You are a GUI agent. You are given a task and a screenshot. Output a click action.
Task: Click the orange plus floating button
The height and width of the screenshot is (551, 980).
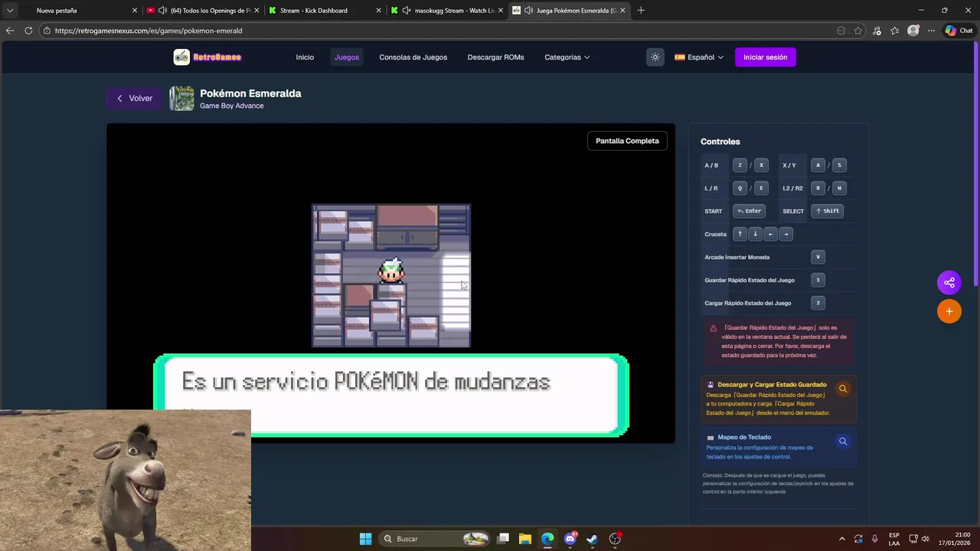(x=949, y=311)
